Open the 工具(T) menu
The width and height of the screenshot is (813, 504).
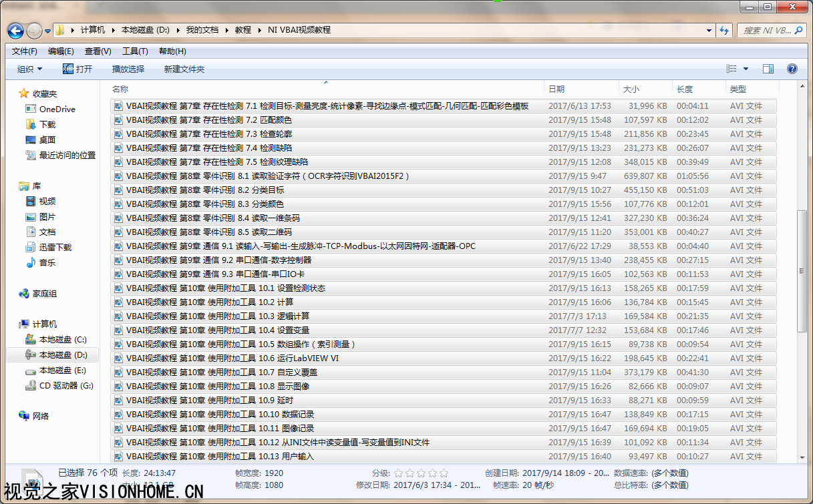pyautogui.click(x=134, y=51)
